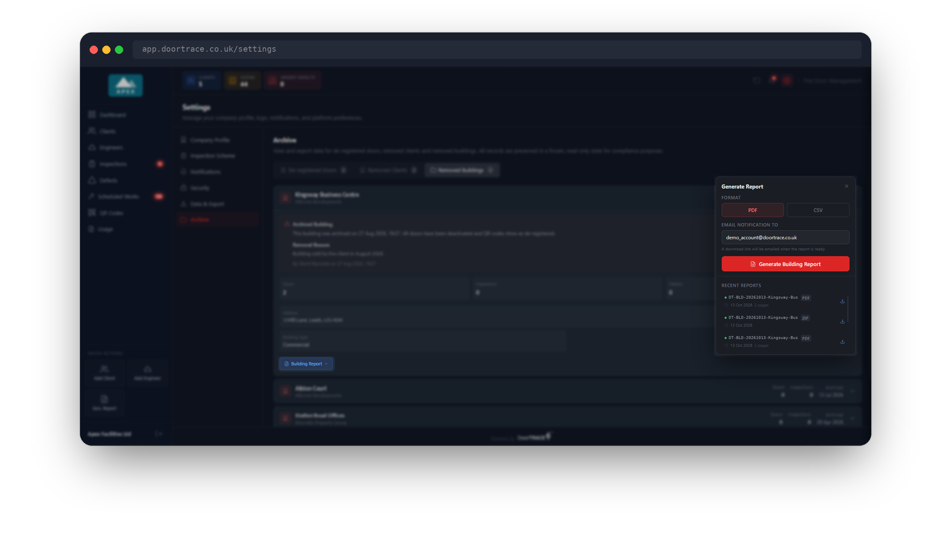Viewport: 951px width, 560px height.
Task: Click the Apex logo in the sidebar
Action: (x=125, y=85)
